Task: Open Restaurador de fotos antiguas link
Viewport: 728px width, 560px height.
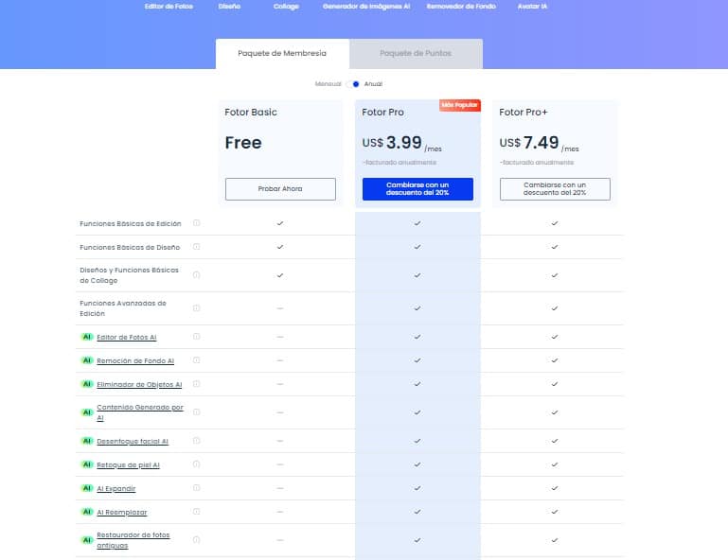Action: pyautogui.click(x=133, y=540)
